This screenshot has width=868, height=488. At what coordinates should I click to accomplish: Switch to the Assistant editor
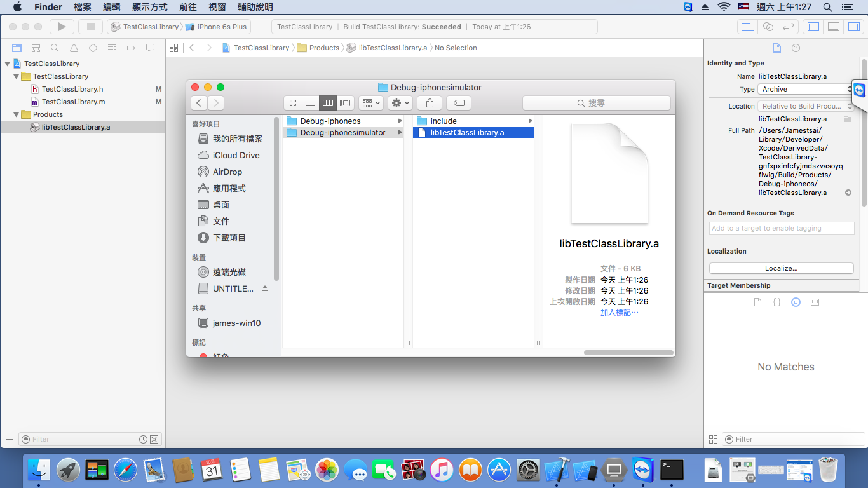coord(768,27)
